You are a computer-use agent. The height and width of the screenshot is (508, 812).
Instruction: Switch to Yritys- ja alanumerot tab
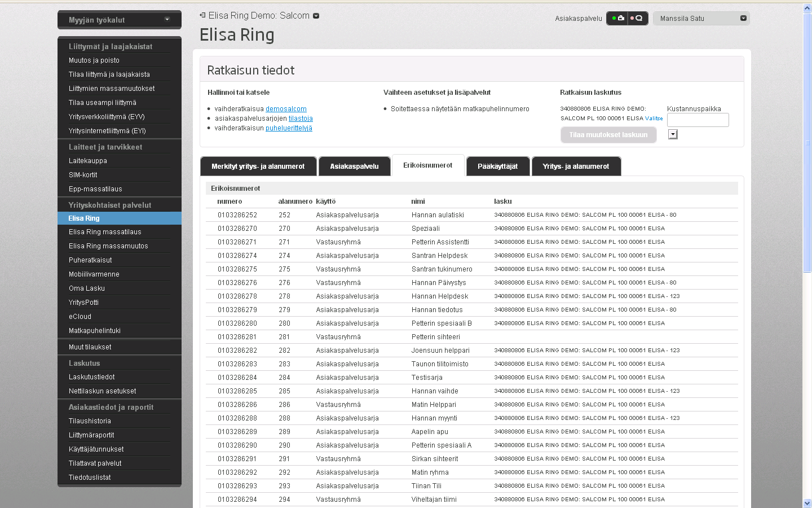point(576,167)
